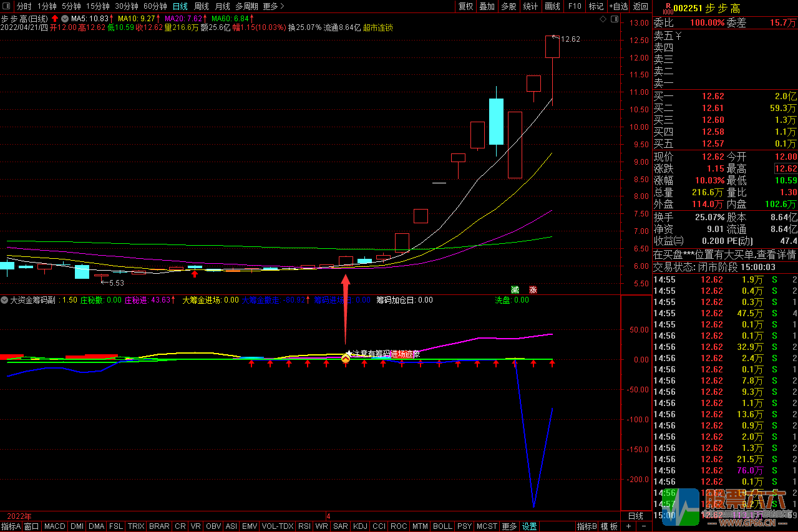Click the 47.5万 trade volume entry
Image resolution: width=798 pixels, height=532 pixels.
750,313
